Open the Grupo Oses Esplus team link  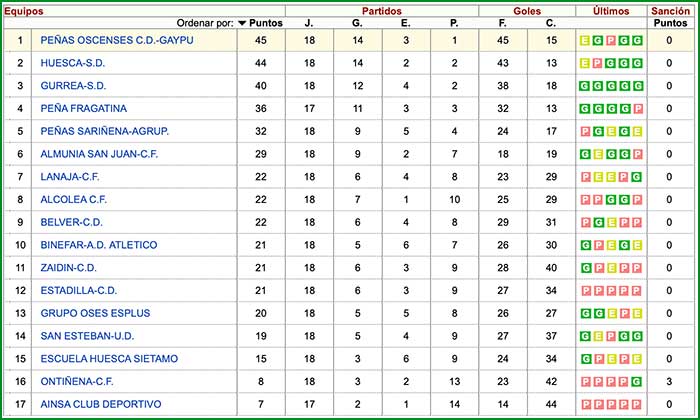[x=92, y=313]
